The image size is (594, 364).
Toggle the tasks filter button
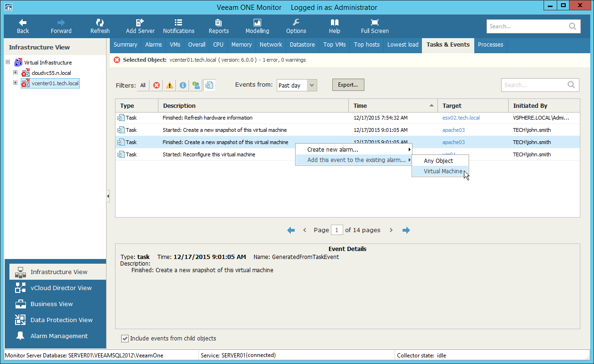coord(209,85)
